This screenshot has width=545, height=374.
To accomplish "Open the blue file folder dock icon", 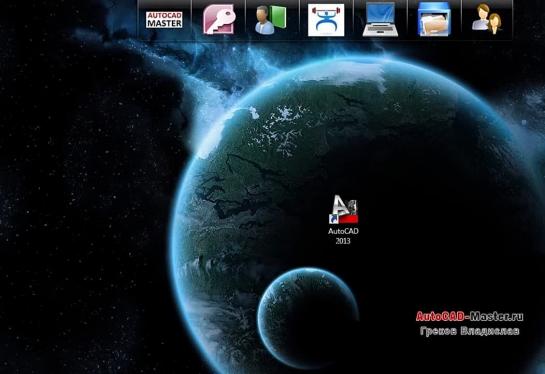I will 434,19.
